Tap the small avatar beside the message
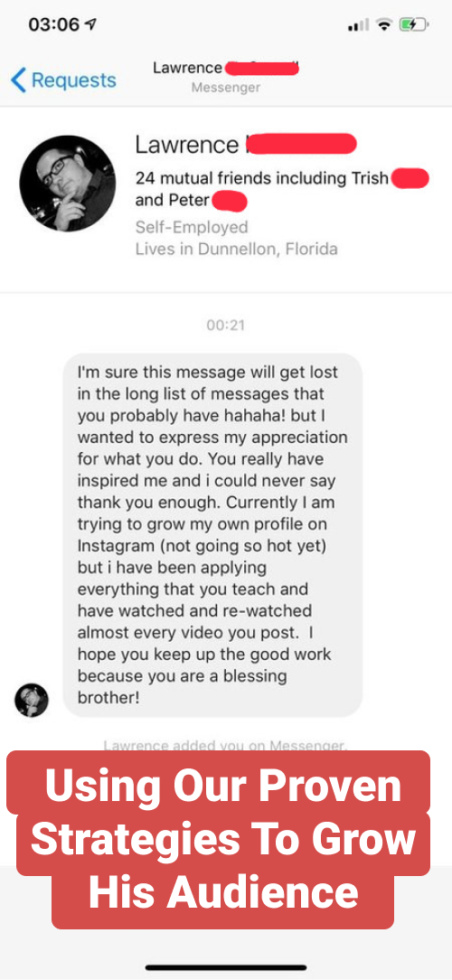The image size is (452, 980). click(32, 700)
